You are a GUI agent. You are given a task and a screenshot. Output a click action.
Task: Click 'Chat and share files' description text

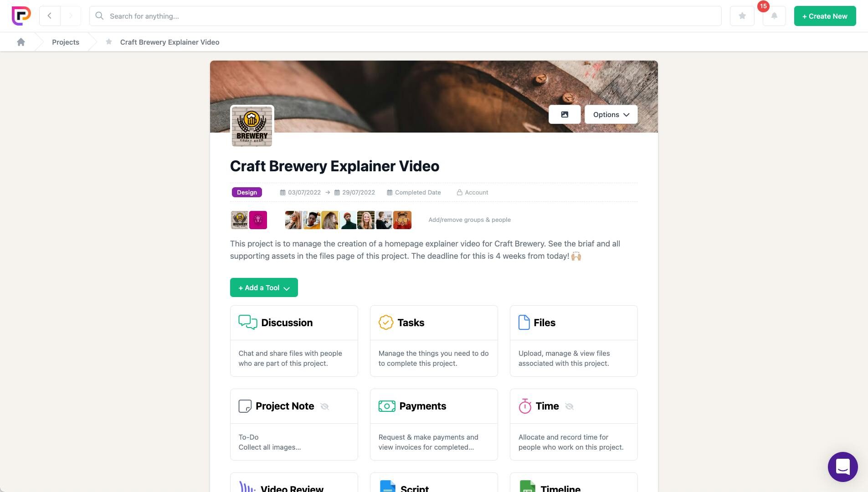[290, 359]
